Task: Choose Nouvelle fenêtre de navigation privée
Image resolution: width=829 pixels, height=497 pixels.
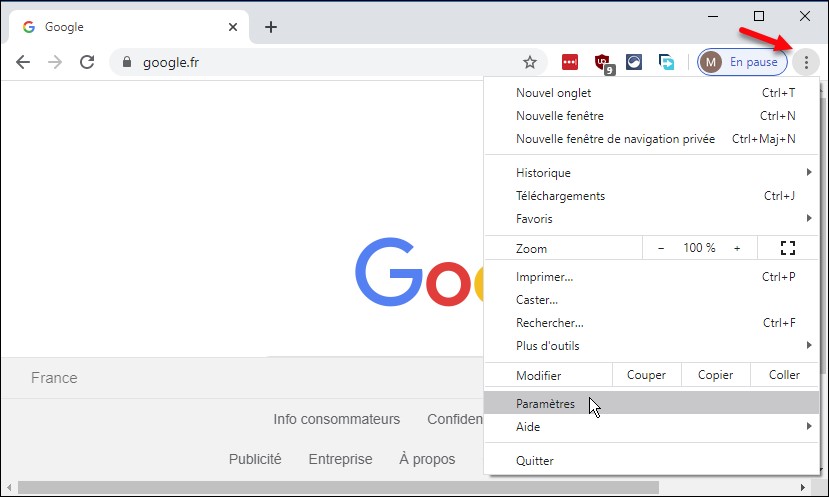Action: tap(615, 139)
